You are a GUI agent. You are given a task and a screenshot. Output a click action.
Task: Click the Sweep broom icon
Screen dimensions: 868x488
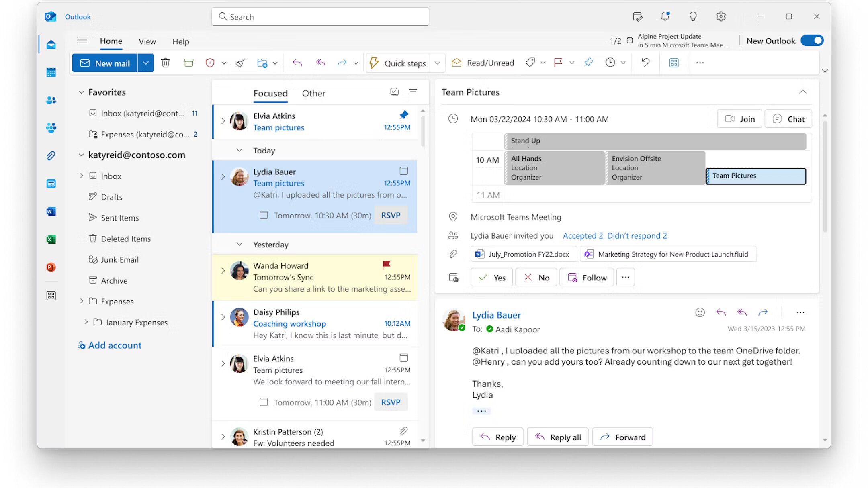pos(240,63)
